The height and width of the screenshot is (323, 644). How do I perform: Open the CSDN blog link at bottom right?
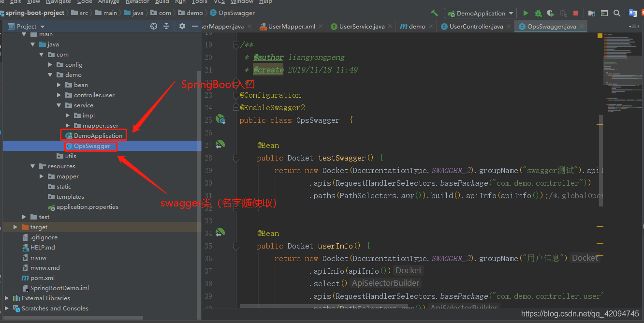[580, 313]
